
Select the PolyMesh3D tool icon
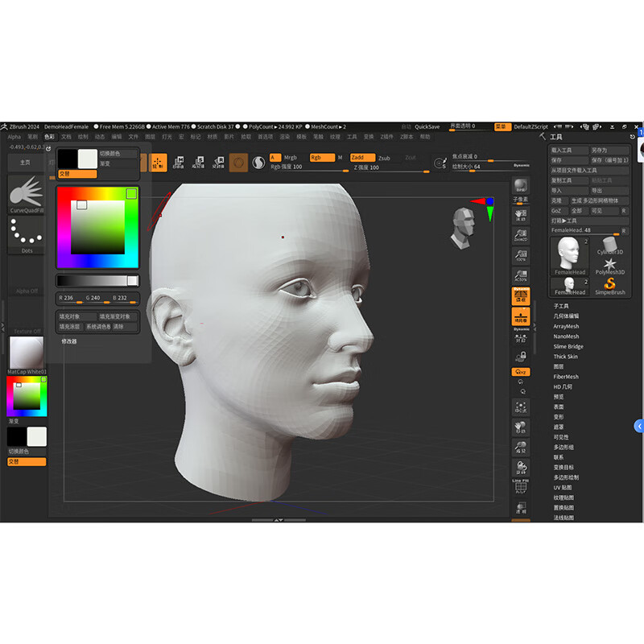[609, 266]
